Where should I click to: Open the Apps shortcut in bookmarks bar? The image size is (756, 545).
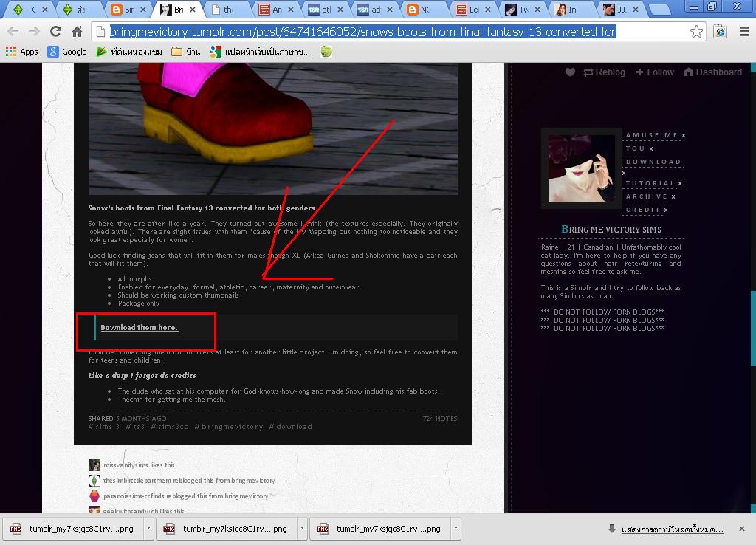pos(21,52)
